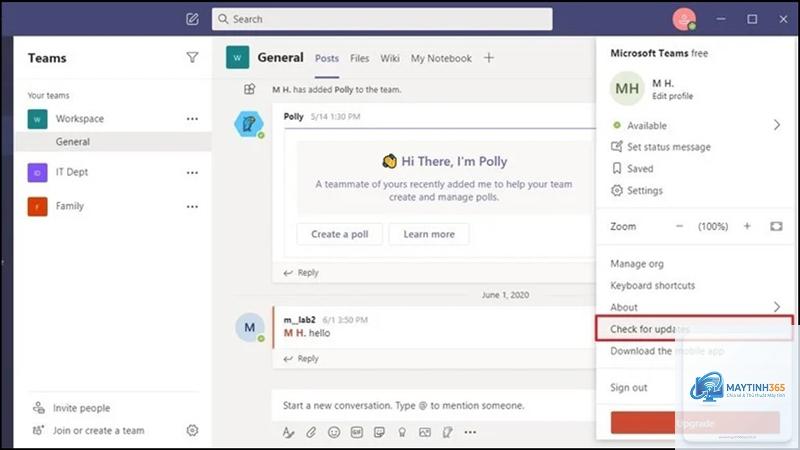
Task: Click Manage org menu item
Action: (637, 264)
